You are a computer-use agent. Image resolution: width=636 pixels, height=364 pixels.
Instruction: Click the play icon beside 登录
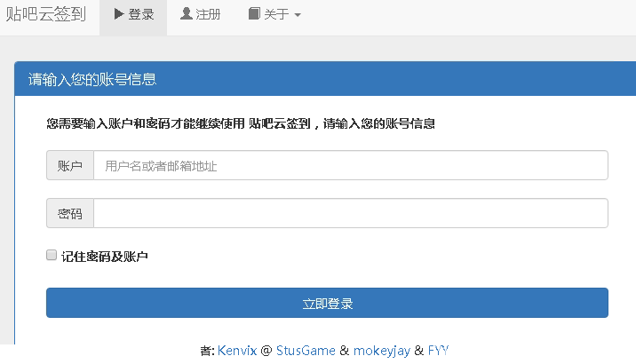[118, 14]
